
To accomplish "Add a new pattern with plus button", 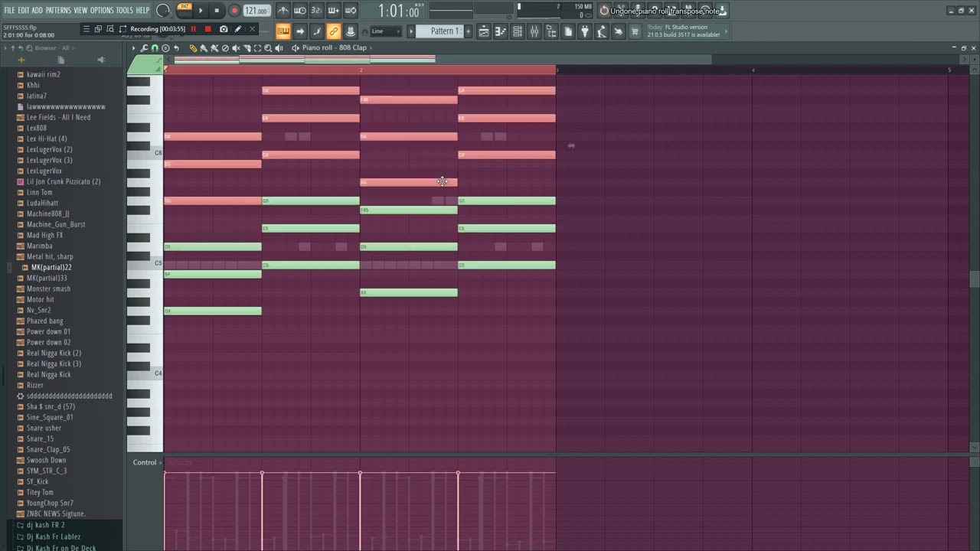I will coord(468,31).
